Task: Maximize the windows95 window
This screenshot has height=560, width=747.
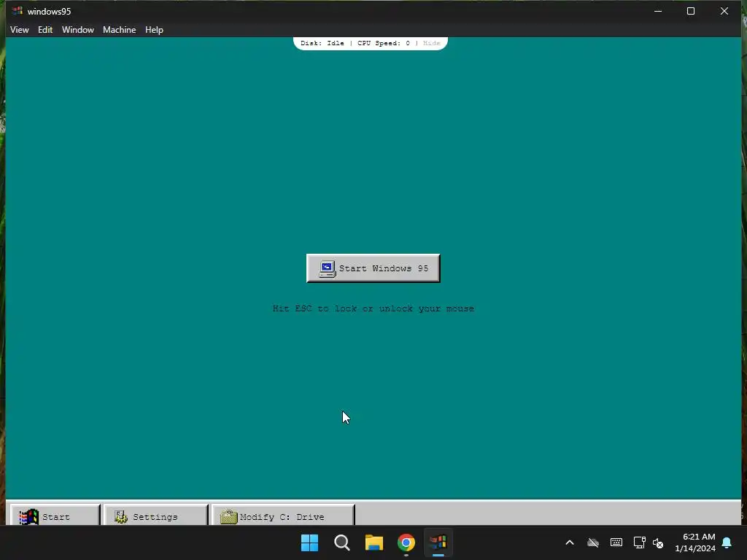Action: click(x=691, y=11)
